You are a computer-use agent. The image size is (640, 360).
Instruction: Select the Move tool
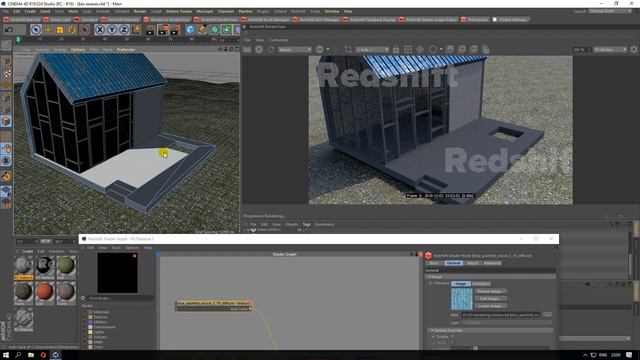[x=48, y=29]
